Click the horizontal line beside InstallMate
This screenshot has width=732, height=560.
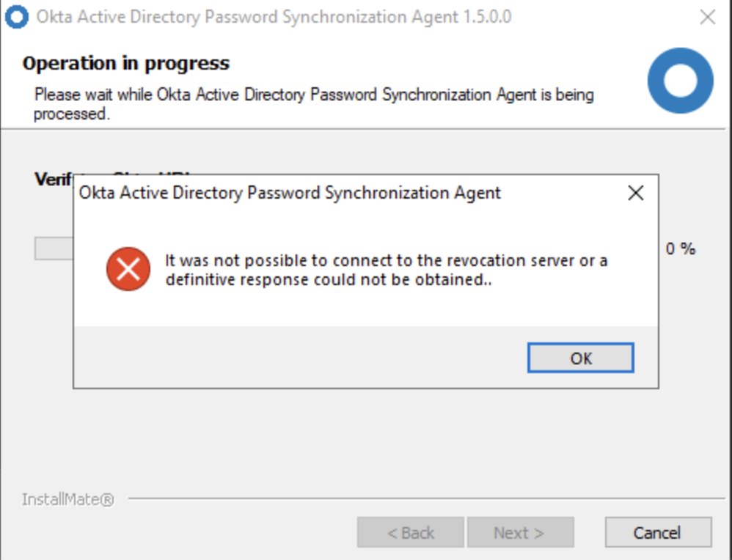(x=425, y=499)
